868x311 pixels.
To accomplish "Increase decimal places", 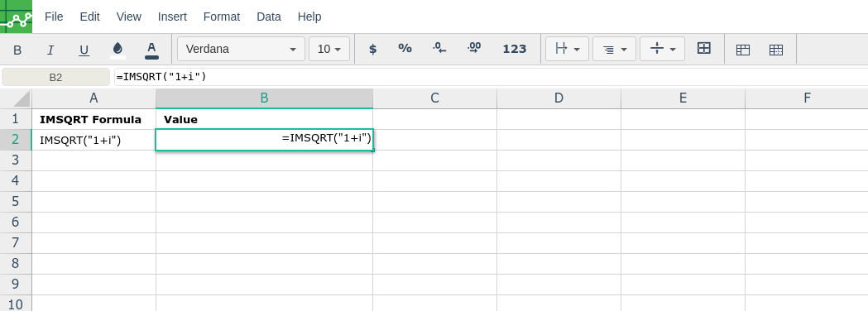I will (474, 49).
